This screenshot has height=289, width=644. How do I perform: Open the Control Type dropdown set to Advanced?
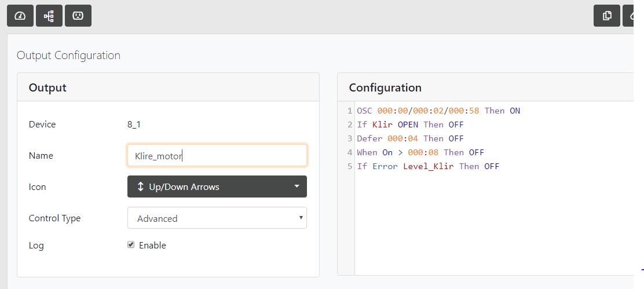(x=217, y=218)
